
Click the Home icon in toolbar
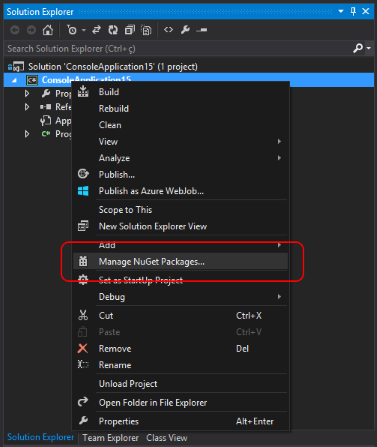48,30
